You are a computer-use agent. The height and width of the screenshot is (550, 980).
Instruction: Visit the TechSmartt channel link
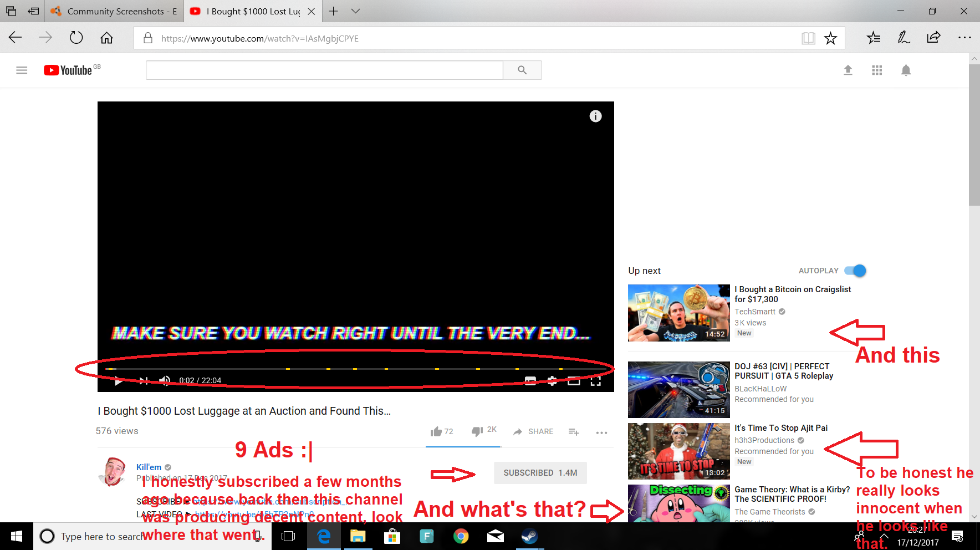pyautogui.click(x=755, y=312)
